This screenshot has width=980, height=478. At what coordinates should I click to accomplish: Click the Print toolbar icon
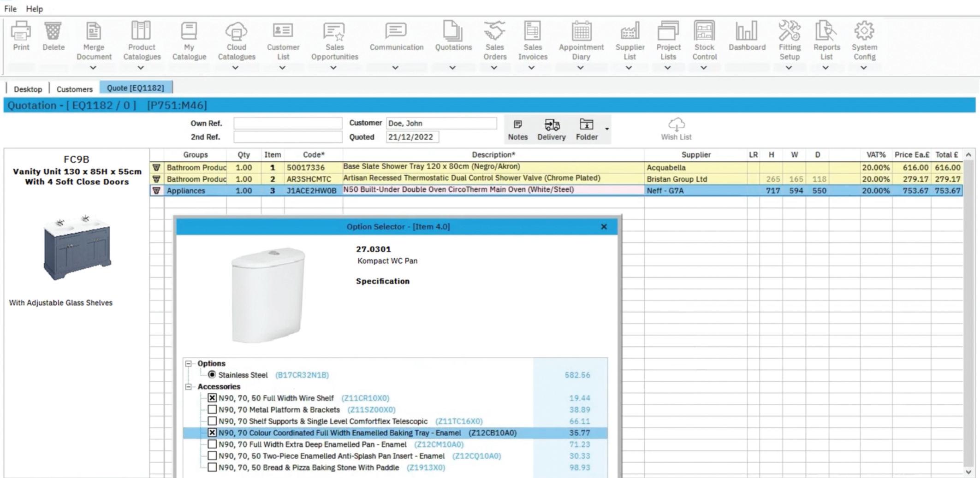pos(21,31)
